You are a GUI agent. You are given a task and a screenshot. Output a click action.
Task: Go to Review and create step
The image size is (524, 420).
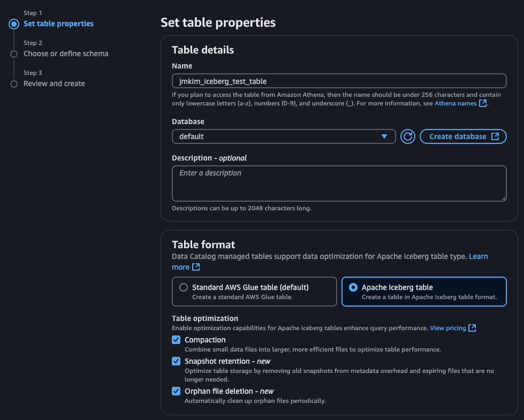click(54, 83)
